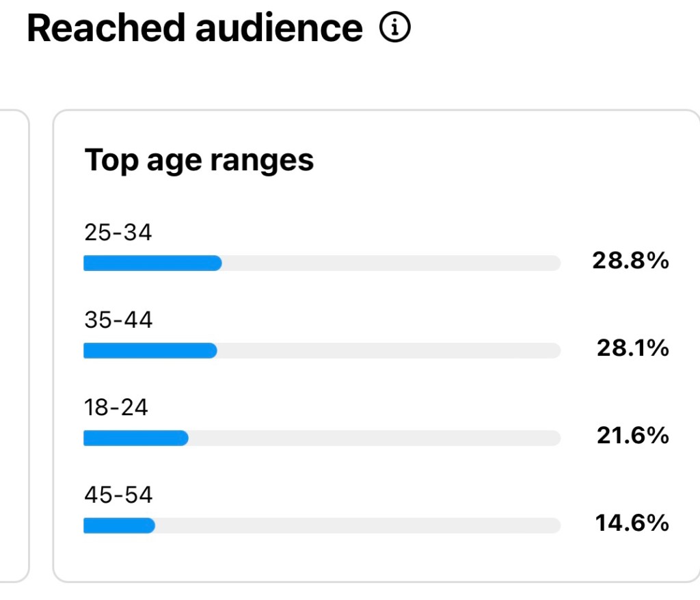700x600 pixels.
Task: Click the grey unfilled track of the 25-34 bar
Action: (390, 263)
